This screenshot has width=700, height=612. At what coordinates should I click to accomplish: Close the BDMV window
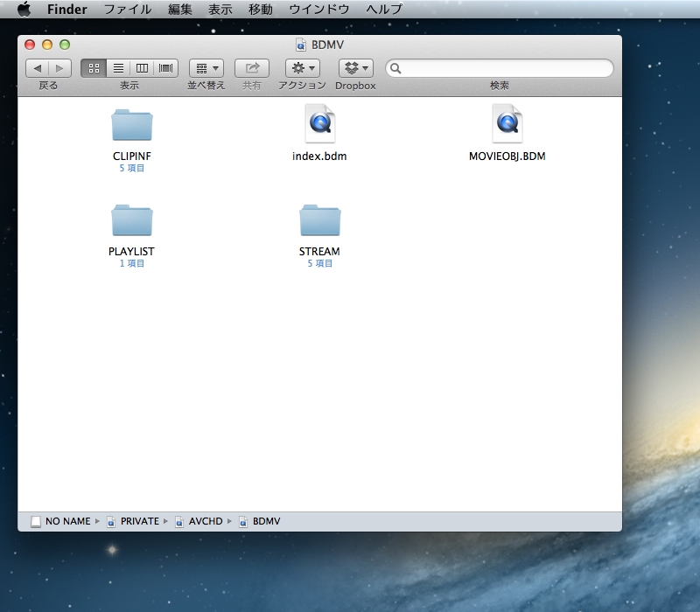30,45
